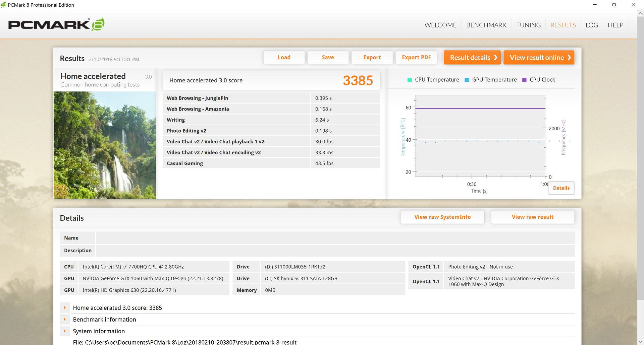Go to the WELCOME tab

tap(440, 25)
